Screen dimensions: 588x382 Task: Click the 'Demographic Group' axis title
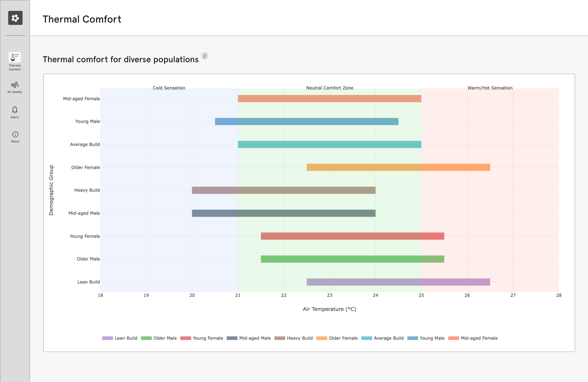click(51, 190)
